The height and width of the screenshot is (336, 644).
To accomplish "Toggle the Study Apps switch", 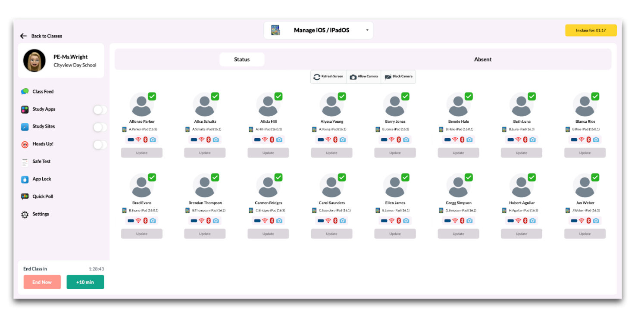I will pos(100,110).
